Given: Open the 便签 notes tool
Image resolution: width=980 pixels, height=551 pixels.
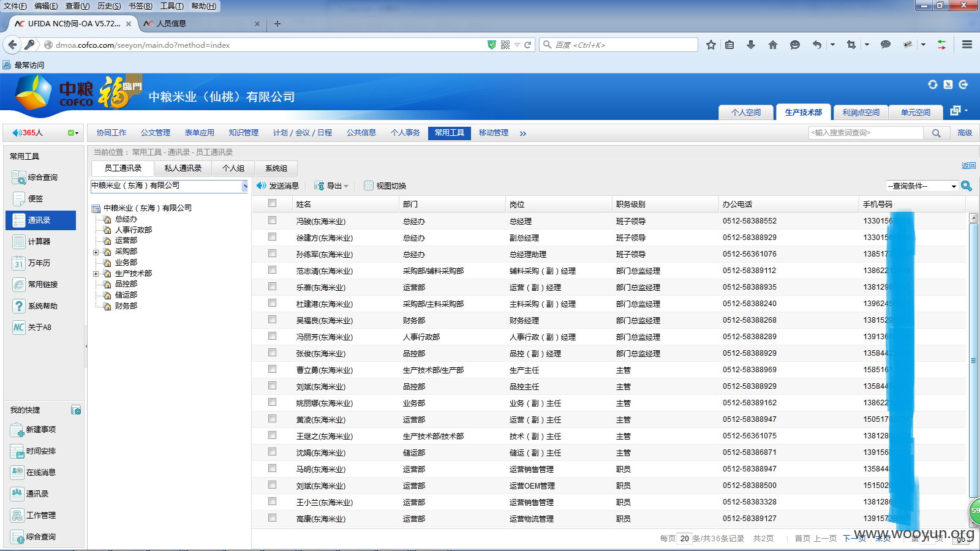Looking at the screenshot, I should [x=28, y=199].
